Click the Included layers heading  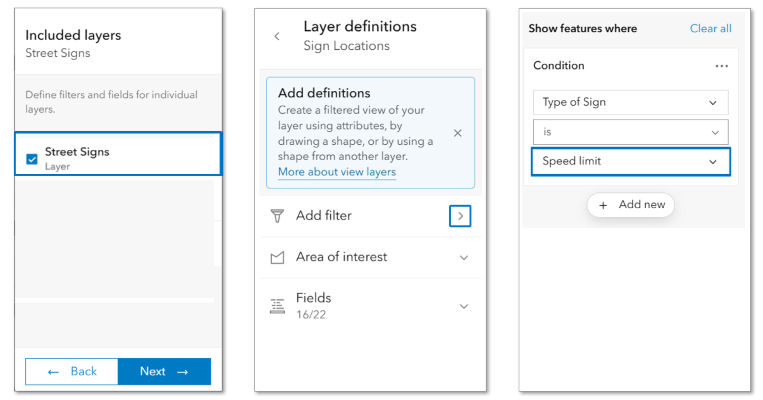[73, 35]
